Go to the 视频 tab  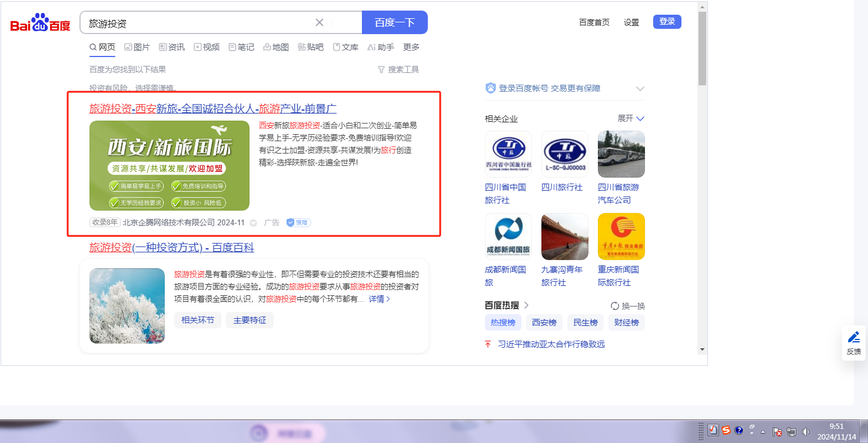tap(207, 47)
